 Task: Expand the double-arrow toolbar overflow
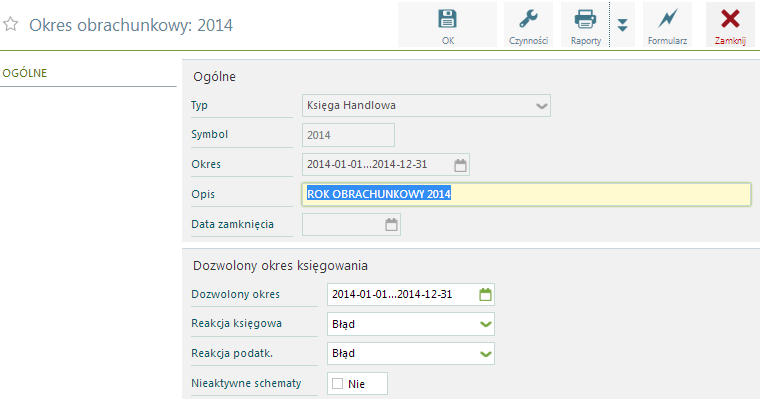(x=623, y=25)
